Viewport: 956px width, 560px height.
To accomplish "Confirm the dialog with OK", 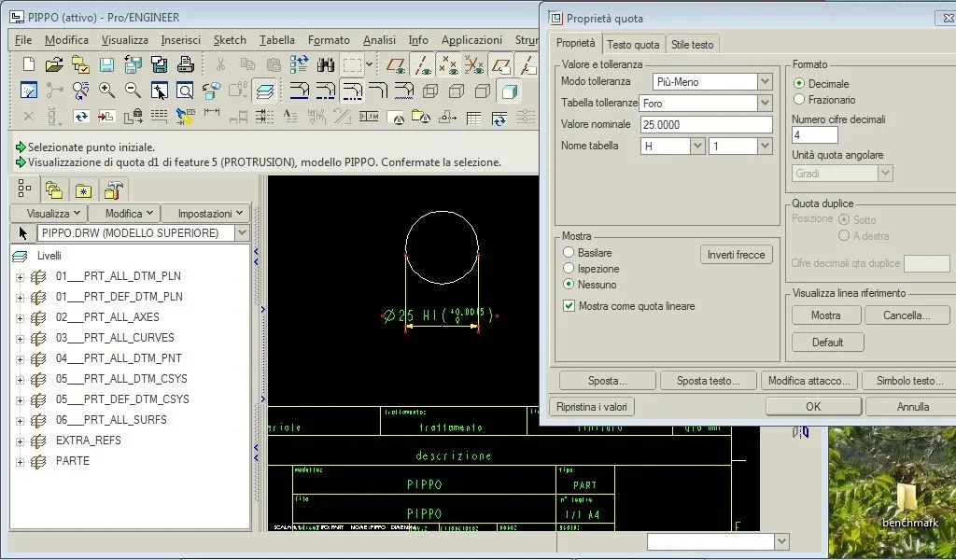I will point(813,406).
